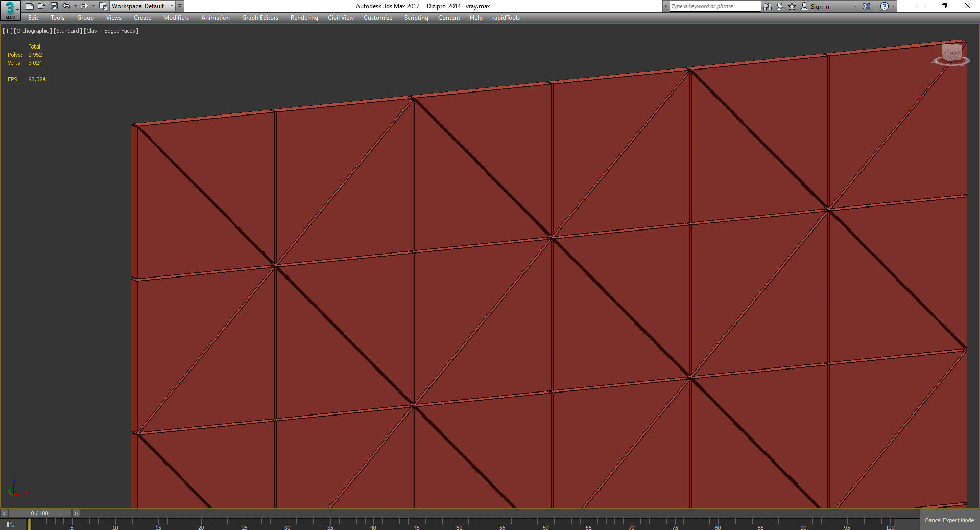Open the Animation menu

point(215,18)
